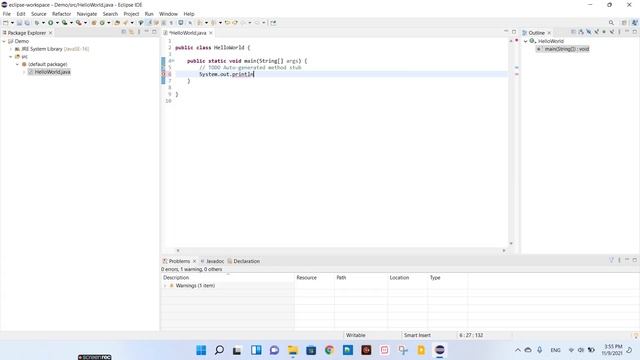Select main(String[]) : void in Outline
The image size is (640, 360).
point(562,49)
